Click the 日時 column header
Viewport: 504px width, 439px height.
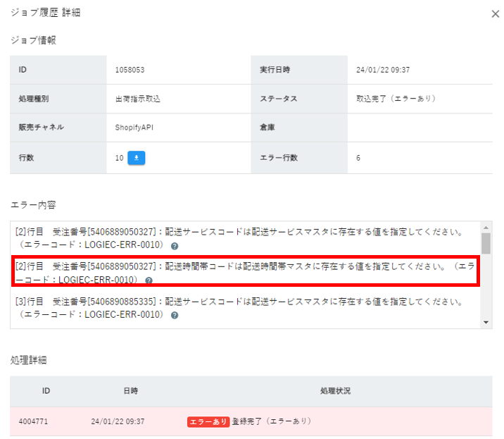130,390
